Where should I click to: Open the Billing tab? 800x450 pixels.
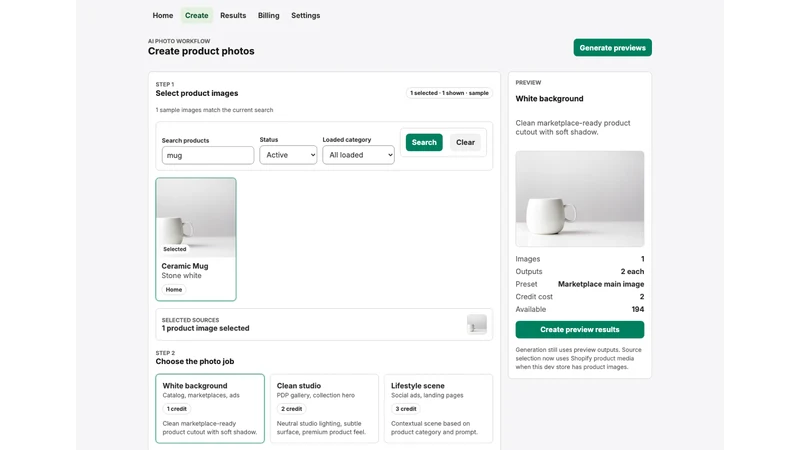pyautogui.click(x=268, y=15)
